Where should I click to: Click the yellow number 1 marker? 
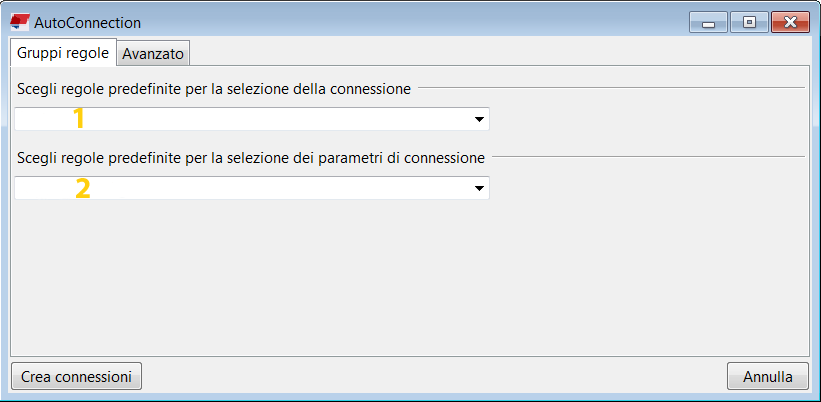click(x=79, y=119)
